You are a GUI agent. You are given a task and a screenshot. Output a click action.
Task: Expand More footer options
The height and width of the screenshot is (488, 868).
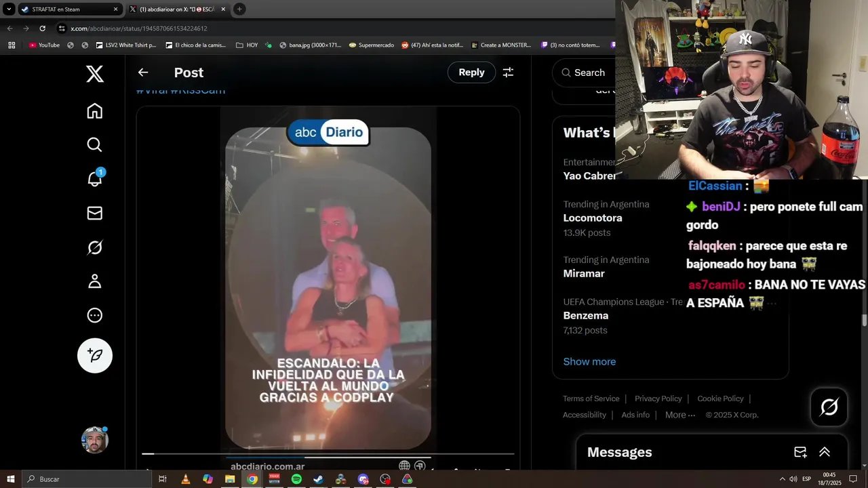point(680,415)
